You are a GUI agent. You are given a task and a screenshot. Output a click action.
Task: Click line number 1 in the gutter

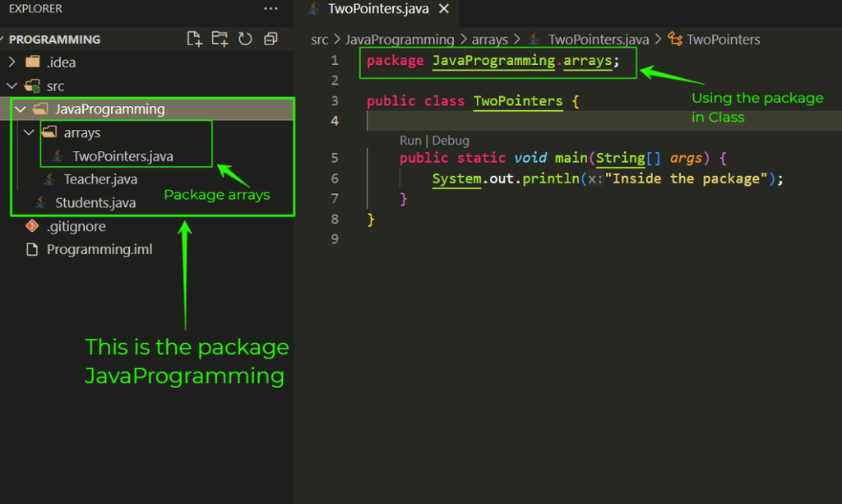[335, 60]
